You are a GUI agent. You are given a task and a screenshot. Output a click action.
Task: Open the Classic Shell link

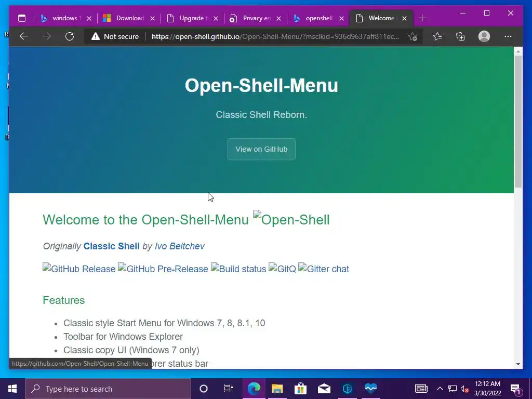pyautogui.click(x=112, y=246)
